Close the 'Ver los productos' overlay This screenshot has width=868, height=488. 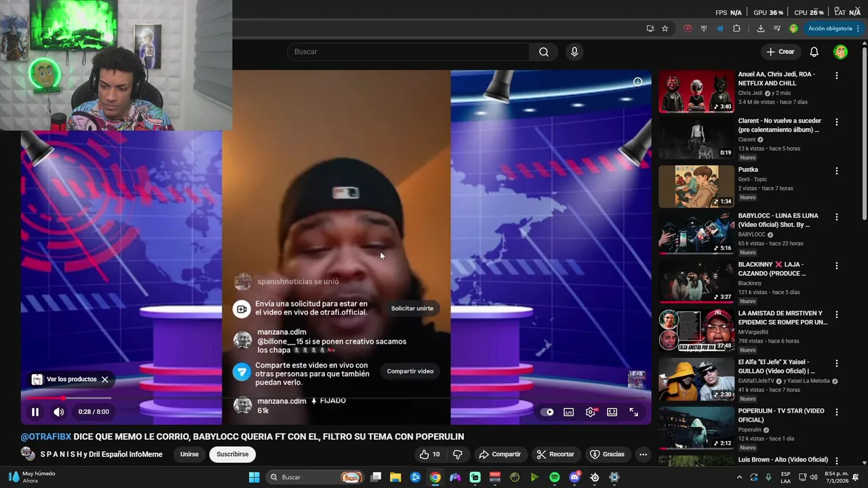(x=105, y=380)
